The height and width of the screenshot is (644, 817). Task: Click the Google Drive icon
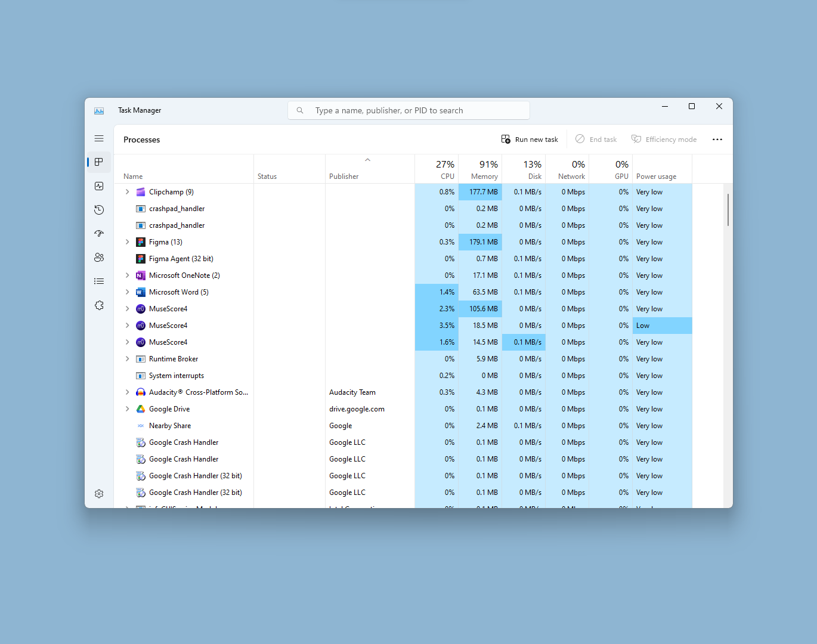click(141, 409)
